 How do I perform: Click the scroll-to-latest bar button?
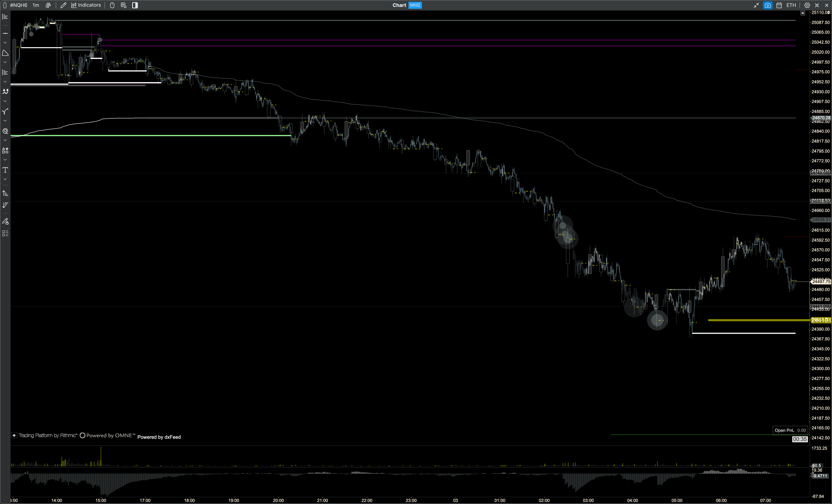tap(803, 13)
